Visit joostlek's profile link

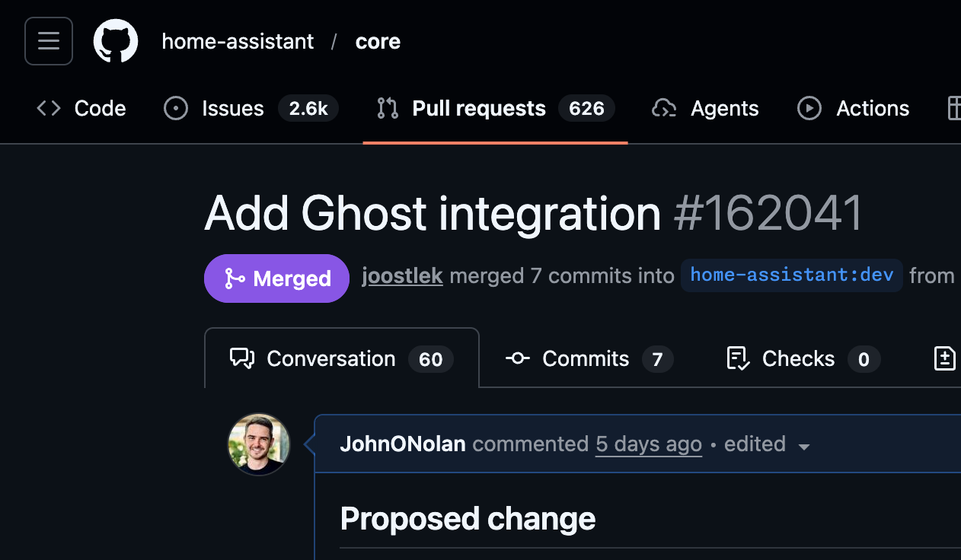(402, 275)
